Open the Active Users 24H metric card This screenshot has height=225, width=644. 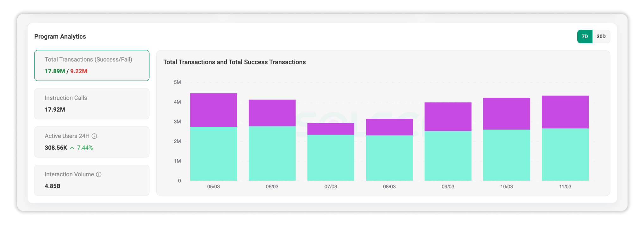pos(92,142)
